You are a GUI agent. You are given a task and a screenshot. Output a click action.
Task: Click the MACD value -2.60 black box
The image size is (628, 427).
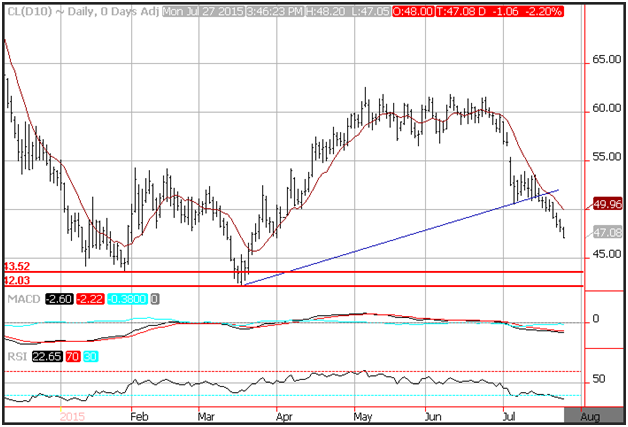(57, 299)
